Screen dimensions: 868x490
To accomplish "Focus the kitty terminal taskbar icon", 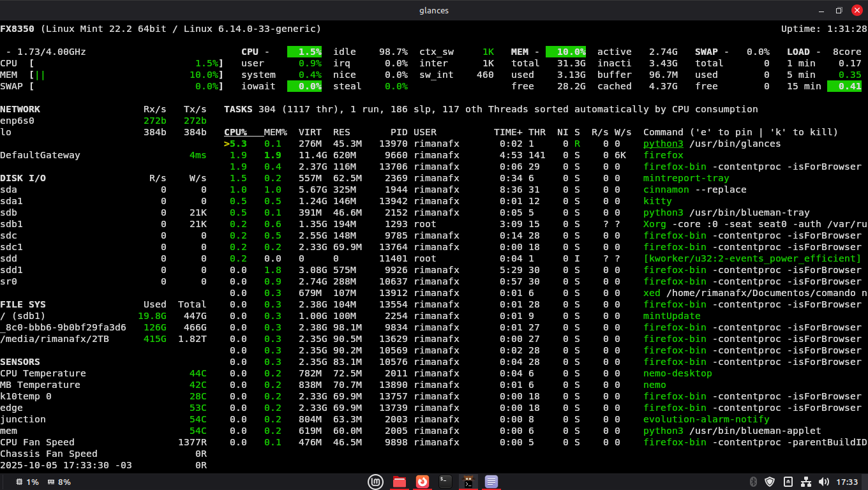I will coord(468,482).
